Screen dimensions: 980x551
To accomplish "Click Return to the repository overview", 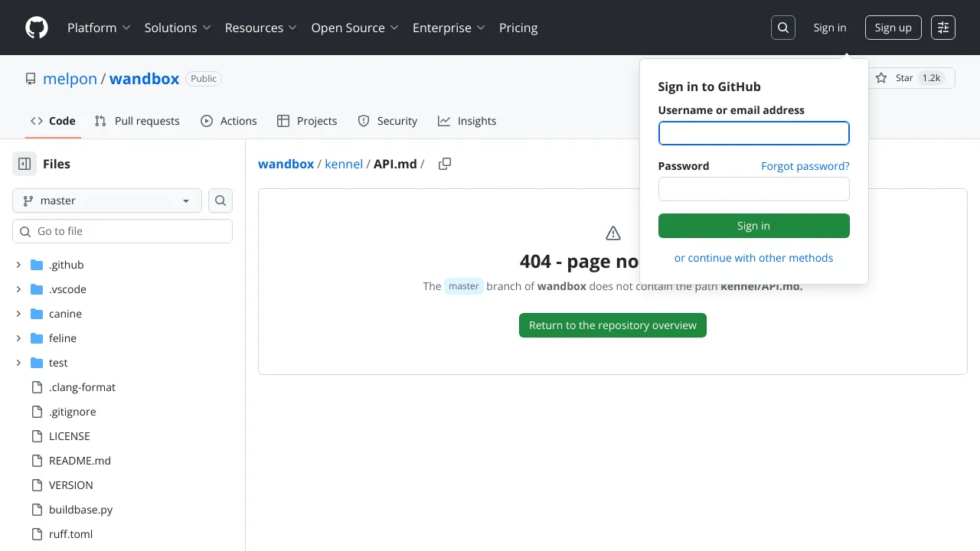I will tap(612, 325).
